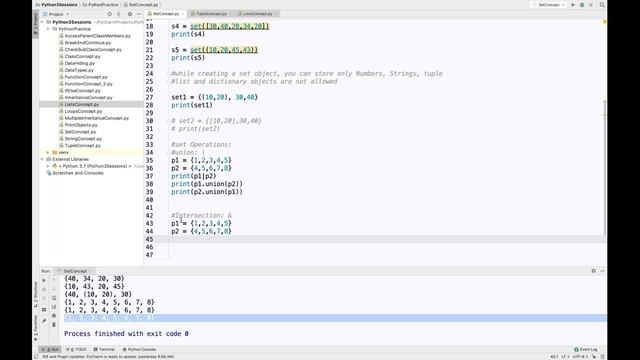
Task: Select FunctionConcept.py file
Action: [86, 77]
